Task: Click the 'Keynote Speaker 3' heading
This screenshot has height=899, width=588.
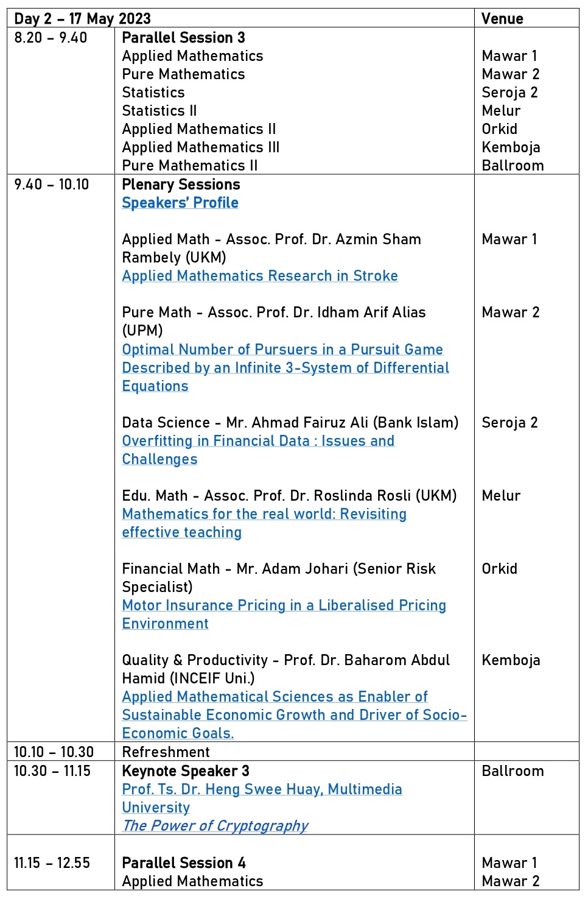Action: (x=186, y=771)
